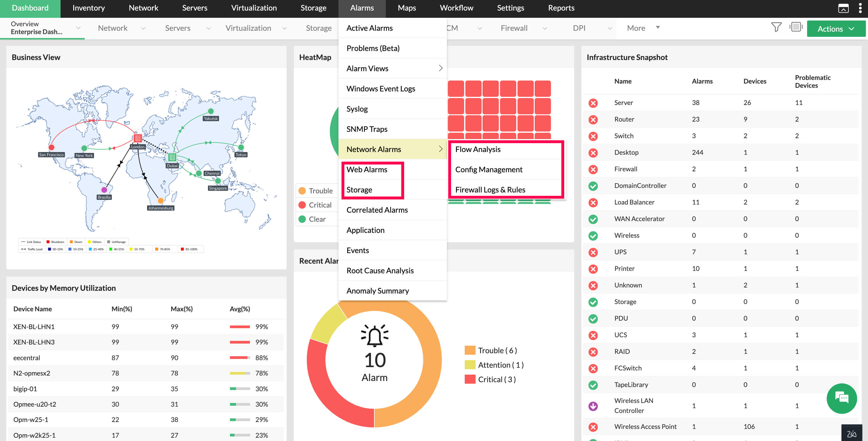This screenshot has width=868, height=441.
Task: Click the London site node on map
Action: [137, 138]
